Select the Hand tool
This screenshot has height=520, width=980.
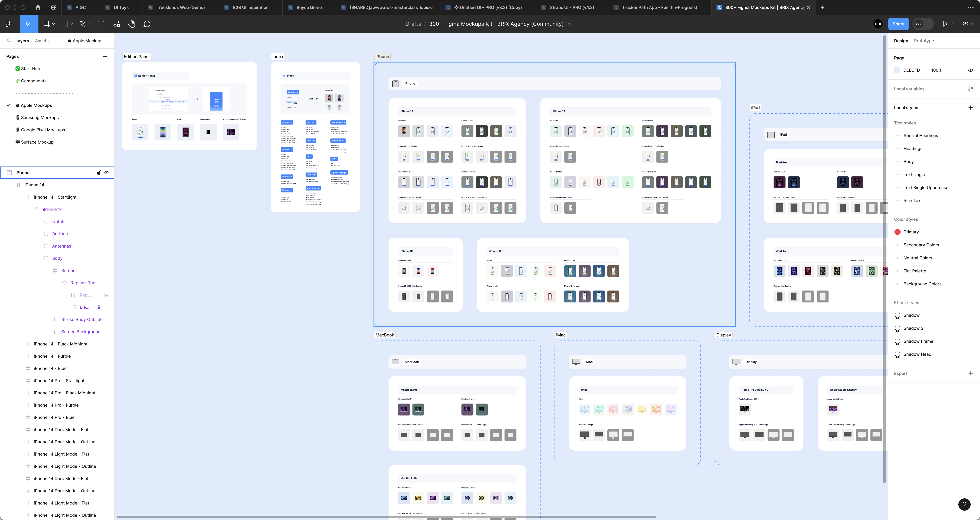click(x=132, y=24)
